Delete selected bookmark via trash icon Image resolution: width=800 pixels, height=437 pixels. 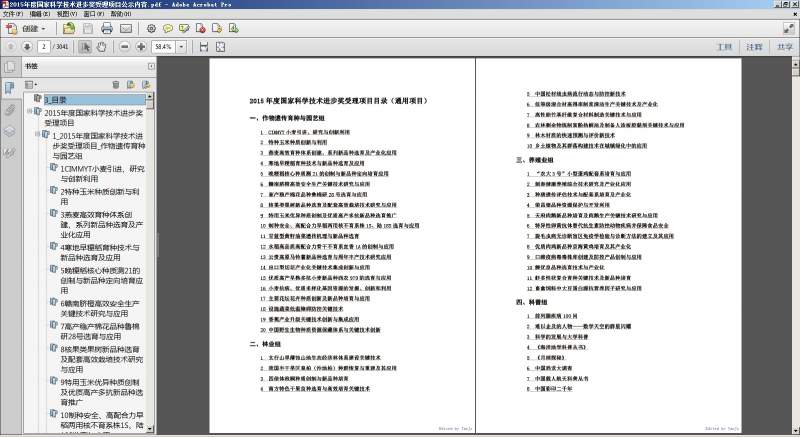(116, 85)
